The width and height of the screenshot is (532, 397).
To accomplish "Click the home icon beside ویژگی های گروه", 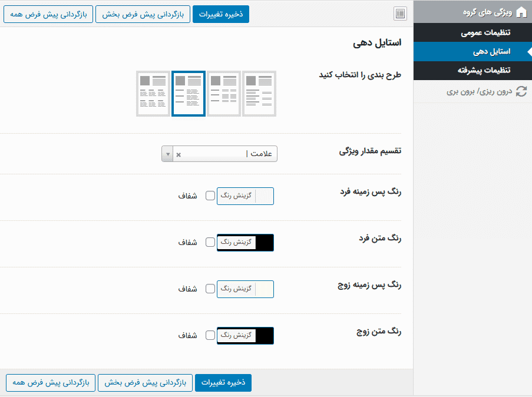I will pyautogui.click(x=521, y=12).
